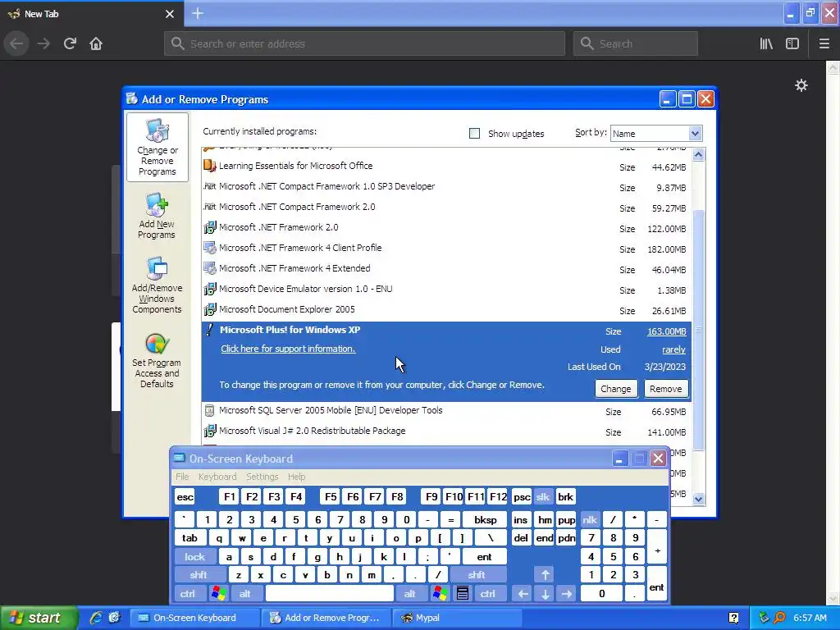Click the tray help question mark icon

pos(733,618)
